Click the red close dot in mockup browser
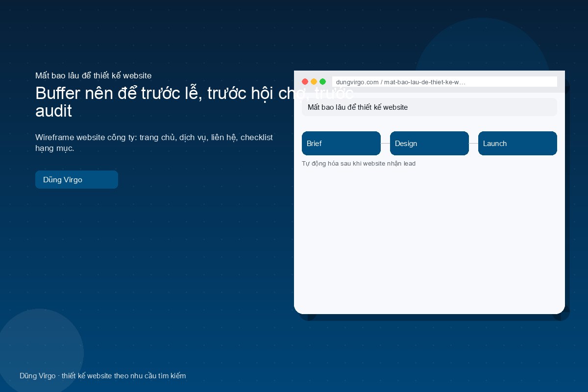Screen dimensions: 588x392 pyautogui.click(x=305, y=82)
